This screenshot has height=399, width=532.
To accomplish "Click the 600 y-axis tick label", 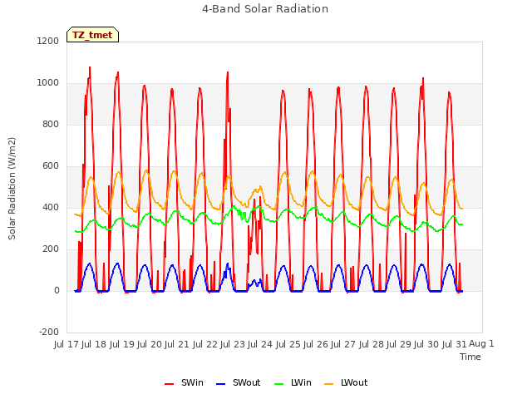I will (51, 166).
